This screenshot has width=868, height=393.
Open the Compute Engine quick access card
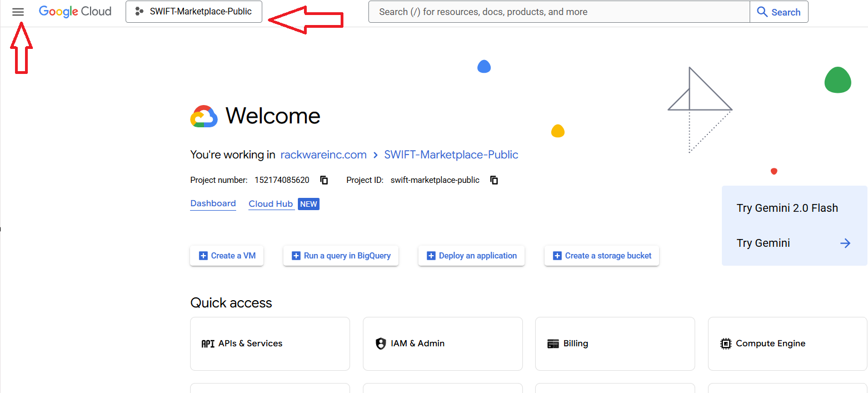tap(787, 344)
